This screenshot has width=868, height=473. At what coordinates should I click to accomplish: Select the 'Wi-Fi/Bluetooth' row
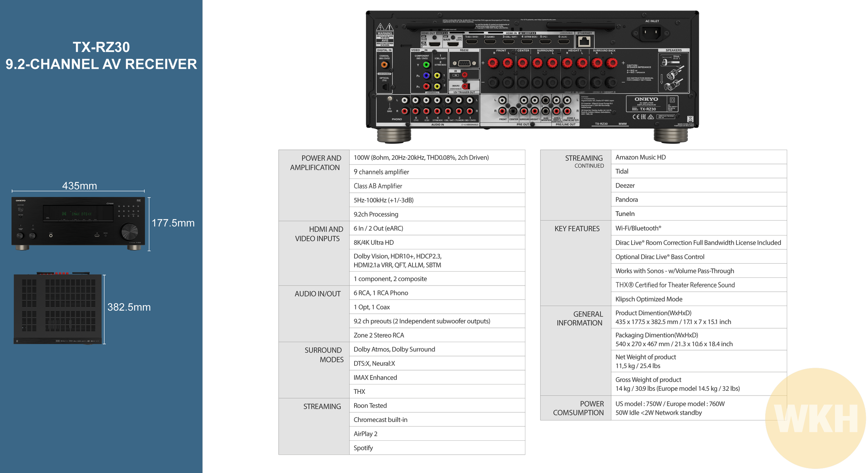coord(699,228)
